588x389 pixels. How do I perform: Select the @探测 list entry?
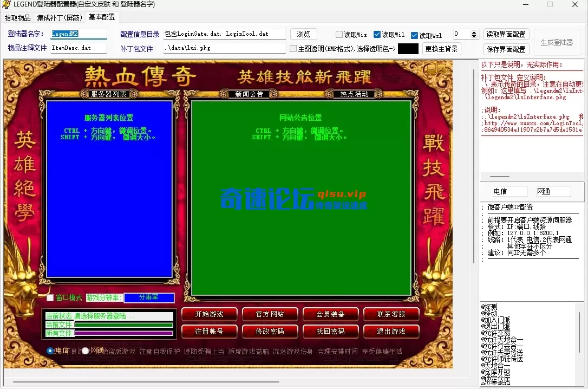(x=489, y=307)
